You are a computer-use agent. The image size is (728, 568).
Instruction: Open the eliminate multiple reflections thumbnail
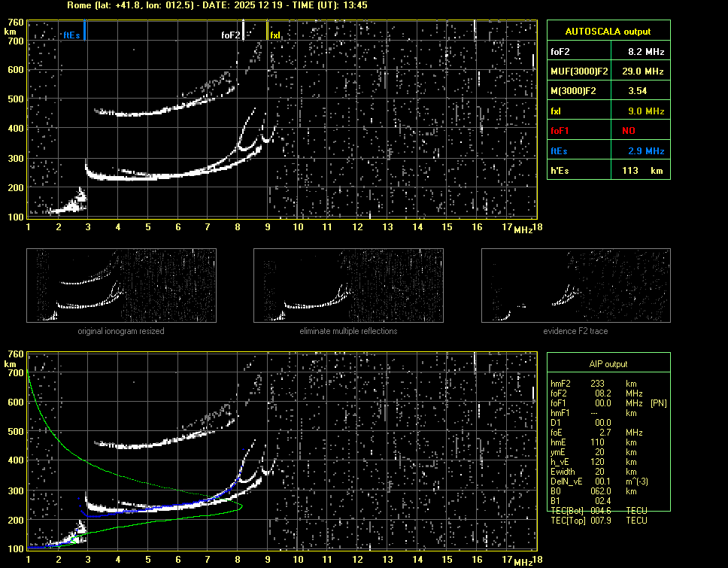pyautogui.click(x=348, y=286)
